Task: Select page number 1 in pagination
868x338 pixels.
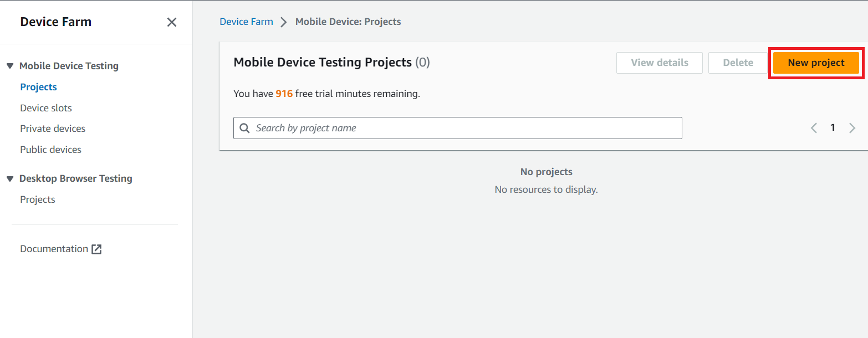Action: pyautogui.click(x=833, y=128)
